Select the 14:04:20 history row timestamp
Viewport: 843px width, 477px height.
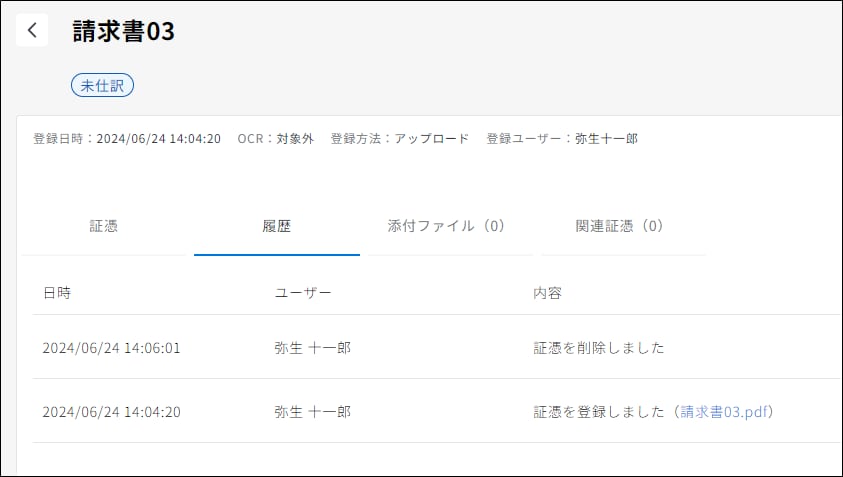point(111,411)
